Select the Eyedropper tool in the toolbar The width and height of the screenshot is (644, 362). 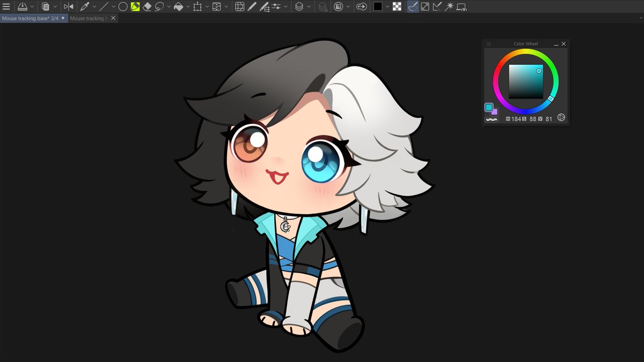tap(86, 6)
